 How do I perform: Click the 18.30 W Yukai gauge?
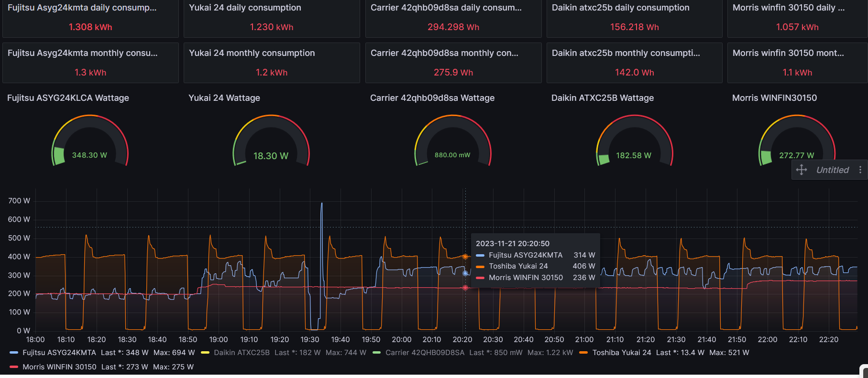271,141
